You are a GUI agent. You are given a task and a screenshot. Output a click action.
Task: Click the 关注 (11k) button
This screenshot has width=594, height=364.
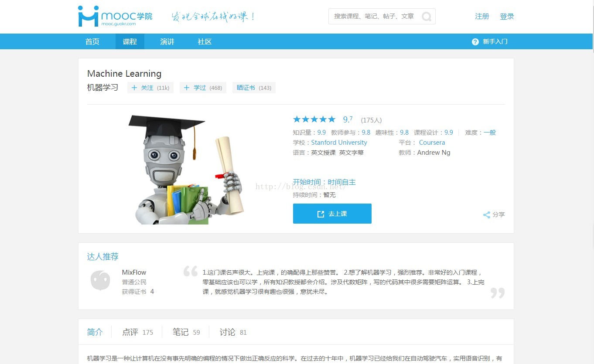click(x=150, y=88)
